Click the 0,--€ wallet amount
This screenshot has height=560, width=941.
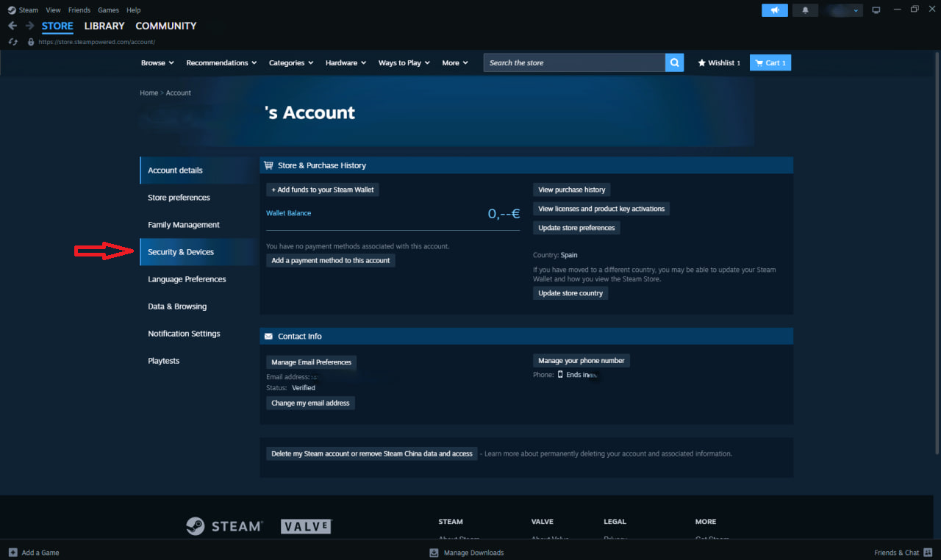point(504,214)
